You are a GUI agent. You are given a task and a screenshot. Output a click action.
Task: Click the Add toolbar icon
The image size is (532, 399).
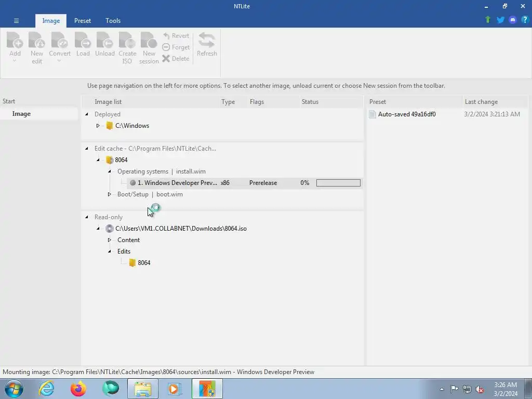pyautogui.click(x=15, y=40)
